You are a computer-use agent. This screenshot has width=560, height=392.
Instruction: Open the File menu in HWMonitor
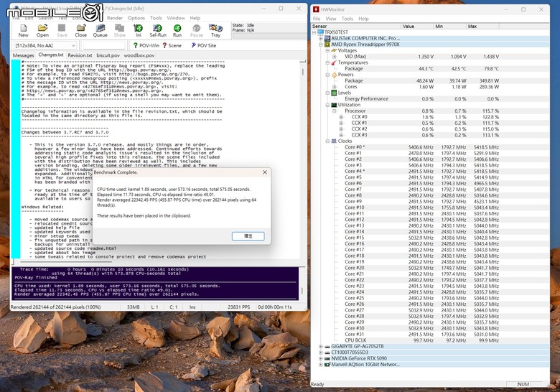[x=317, y=19]
